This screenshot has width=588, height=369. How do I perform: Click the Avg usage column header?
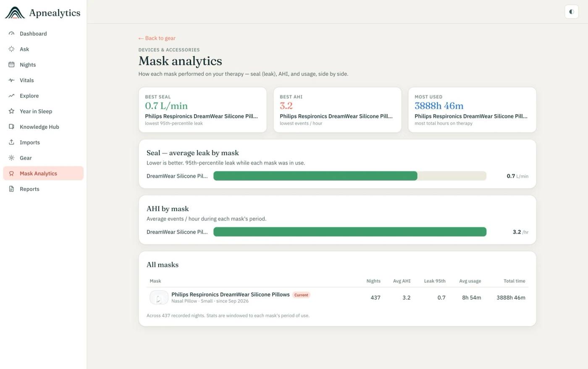point(470,281)
